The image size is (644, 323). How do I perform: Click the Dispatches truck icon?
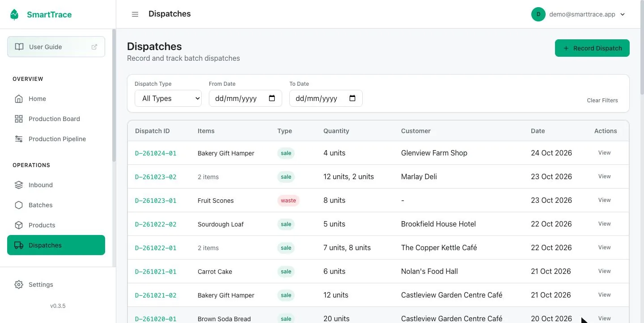tap(19, 245)
